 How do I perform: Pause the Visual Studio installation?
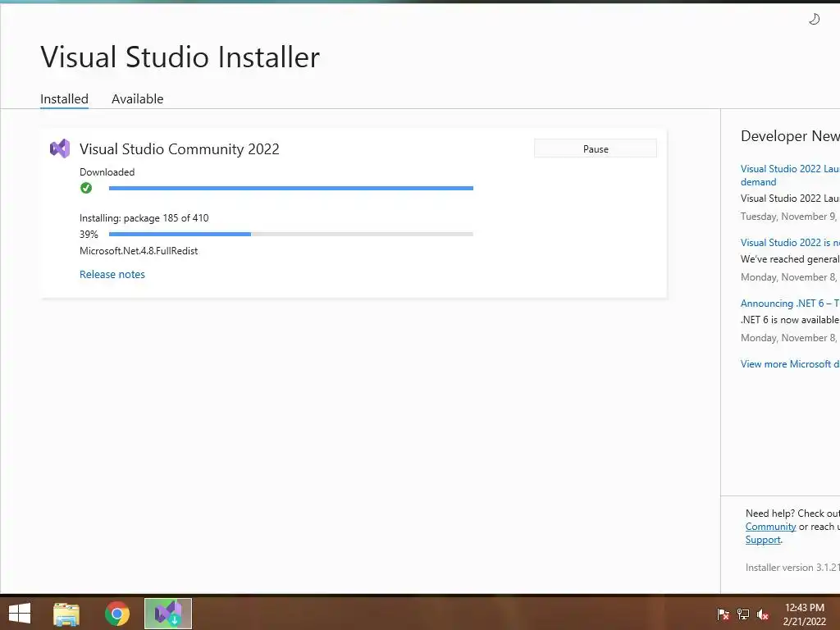[x=596, y=149]
